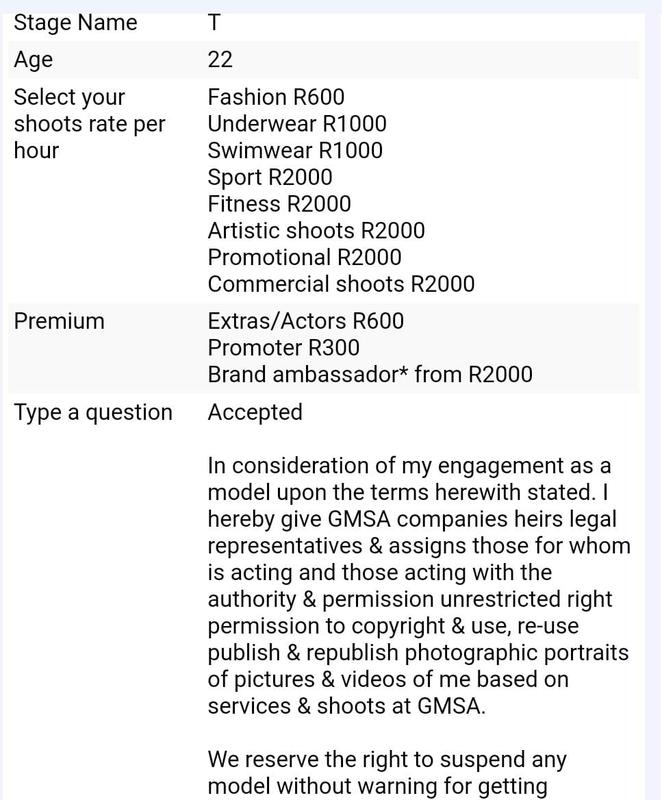This screenshot has width=662, height=800.
Task: Select the age value 22
Action: coord(220,60)
